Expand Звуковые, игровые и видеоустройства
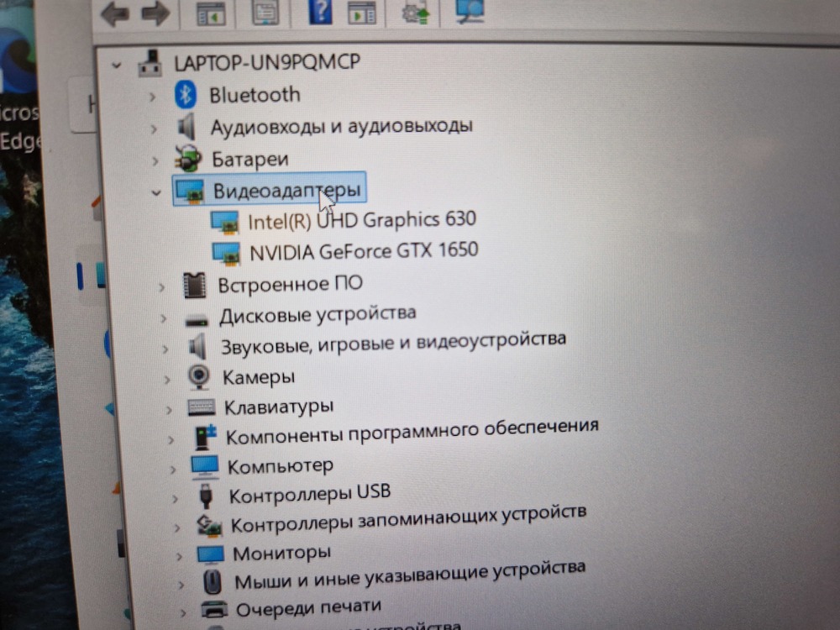The height and width of the screenshot is (630, 840). coord(165,349)
